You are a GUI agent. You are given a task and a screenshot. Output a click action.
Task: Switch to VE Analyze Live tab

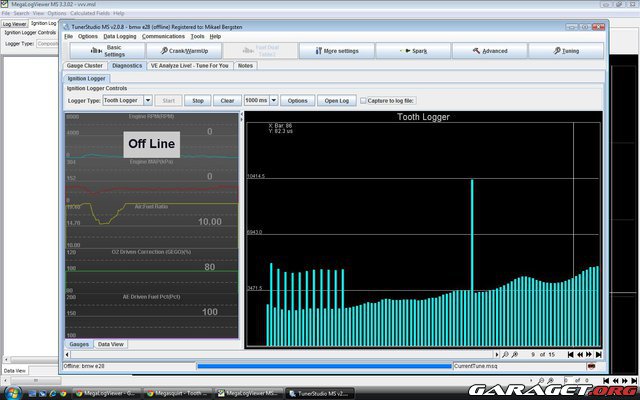(x=190, y=65)
